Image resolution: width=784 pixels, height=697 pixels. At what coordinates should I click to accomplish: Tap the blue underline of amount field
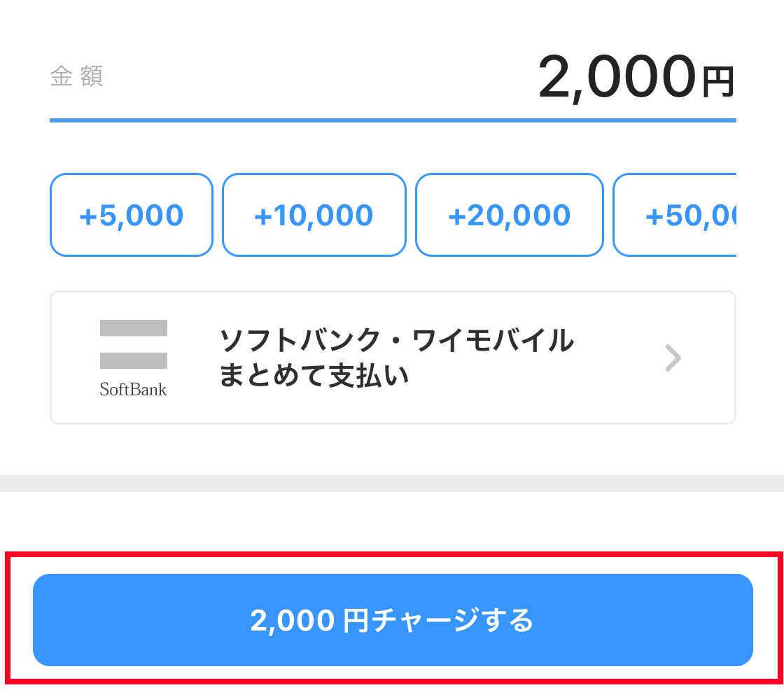click(x=393, y=120)
